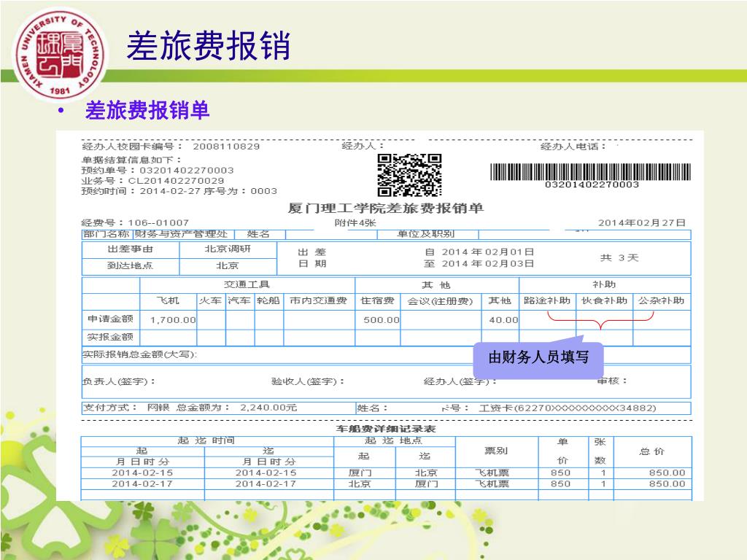Click the table title 车船费详细记录表
Viewport: 747px width, 560px height.
(385, 429)
